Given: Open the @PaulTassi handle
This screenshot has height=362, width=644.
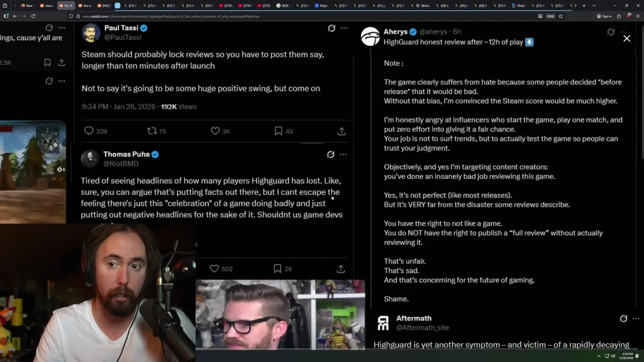Looking at the screenshot, I should tap(123, 37).
